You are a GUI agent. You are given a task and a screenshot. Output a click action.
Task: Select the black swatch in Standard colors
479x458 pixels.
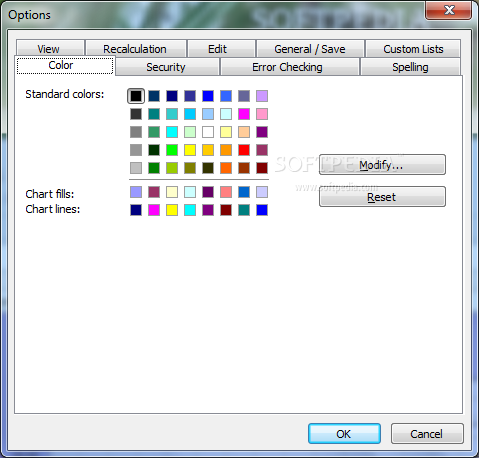(136, 96)
